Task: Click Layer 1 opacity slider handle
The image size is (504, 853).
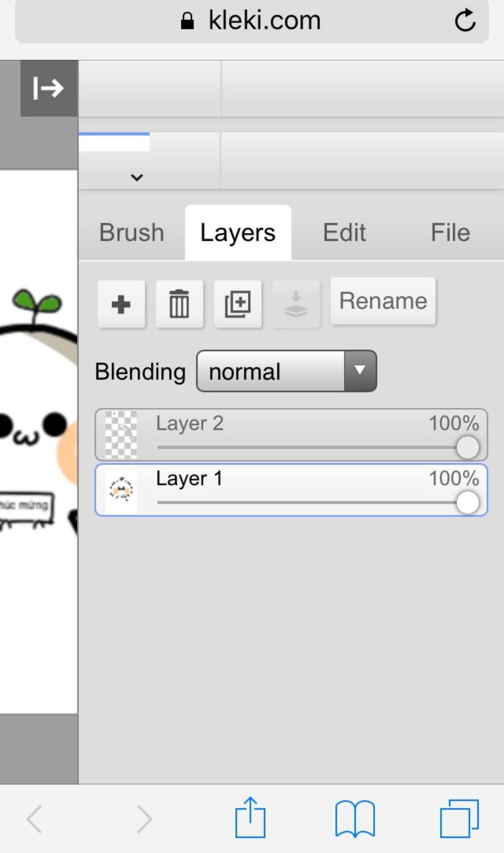Action: pyautogui.click(x=467, y=503)
